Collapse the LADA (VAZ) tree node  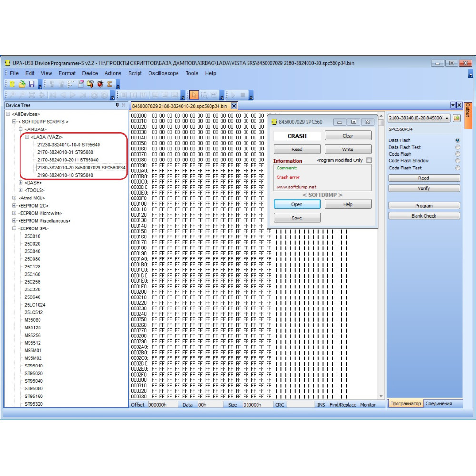tap(27, 137)
